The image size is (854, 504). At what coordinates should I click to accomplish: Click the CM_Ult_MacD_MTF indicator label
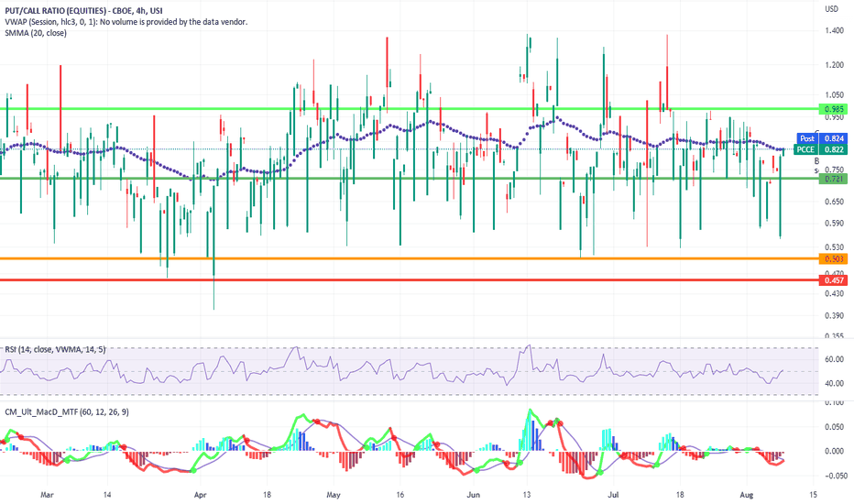tap(67, 412)
